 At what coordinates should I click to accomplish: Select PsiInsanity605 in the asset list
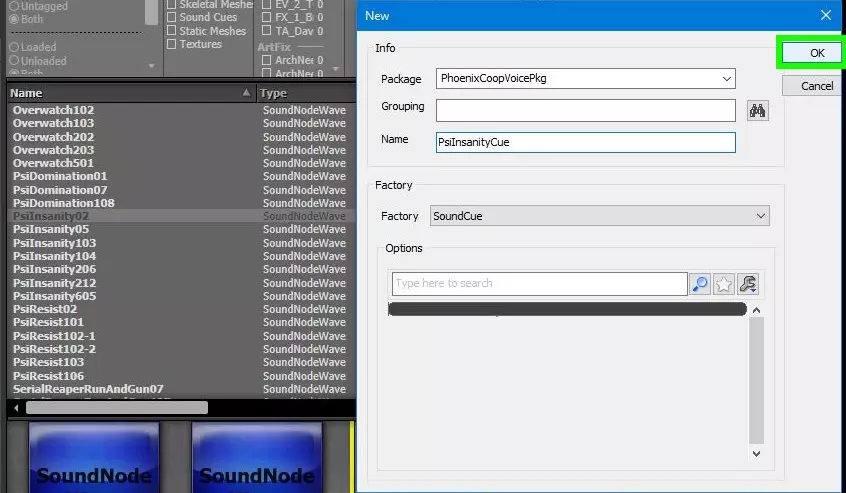tap(54, 296)
